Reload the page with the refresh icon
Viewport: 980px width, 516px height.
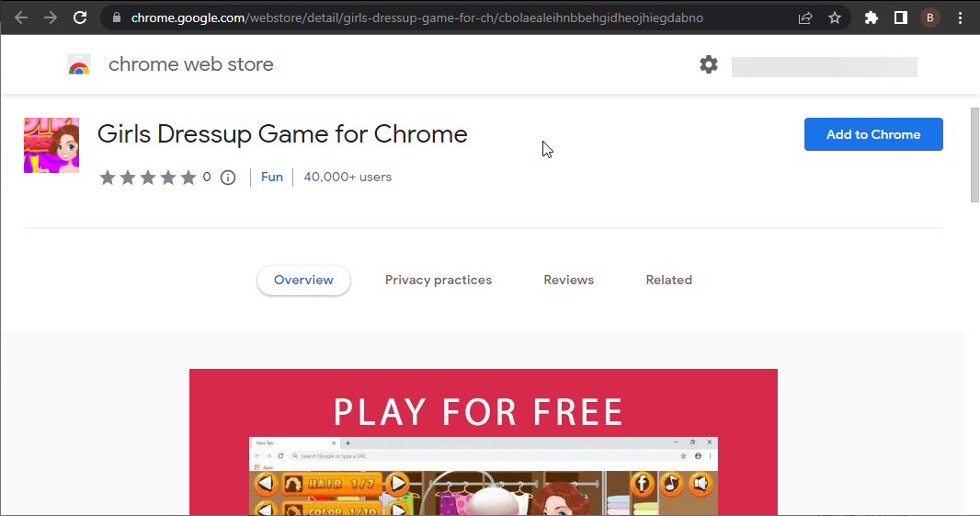coord(80,17)
